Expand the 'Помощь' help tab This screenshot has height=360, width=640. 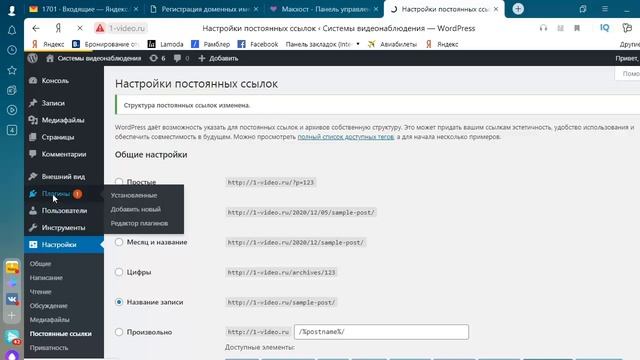(x=629, y=73)
